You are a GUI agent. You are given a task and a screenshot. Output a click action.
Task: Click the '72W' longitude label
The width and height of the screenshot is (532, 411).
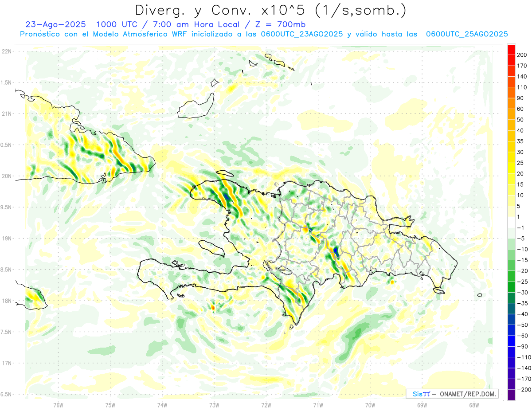pos(266,405)
